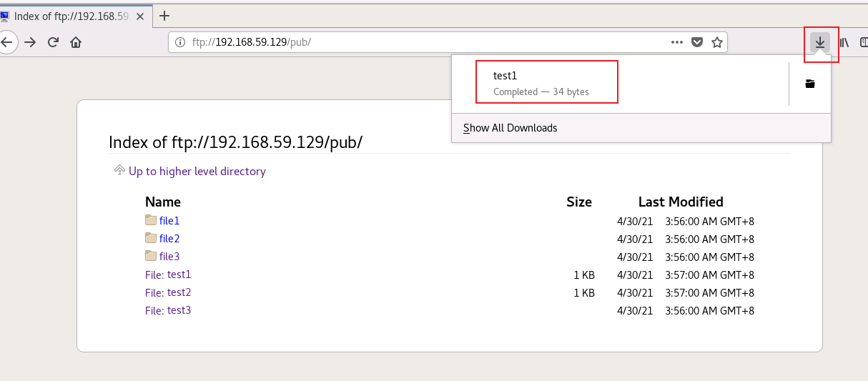Viewport: 868px width, 381px height.
Task: Click the up-directory arrow icon
Action: [120, 170]
